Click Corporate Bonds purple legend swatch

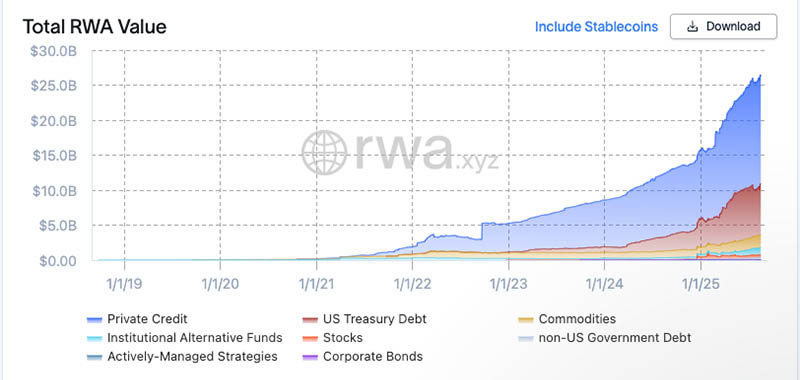[311, 357]
